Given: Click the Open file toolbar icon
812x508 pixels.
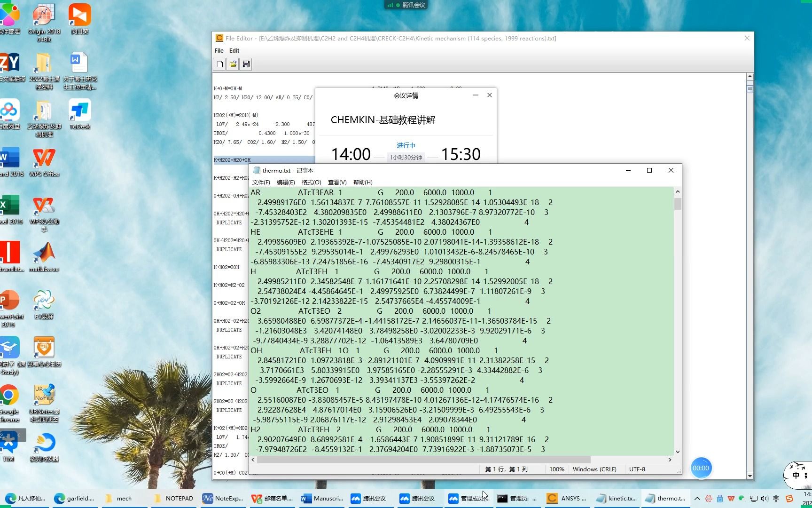Looking at the screenshot, I should 232,64.
